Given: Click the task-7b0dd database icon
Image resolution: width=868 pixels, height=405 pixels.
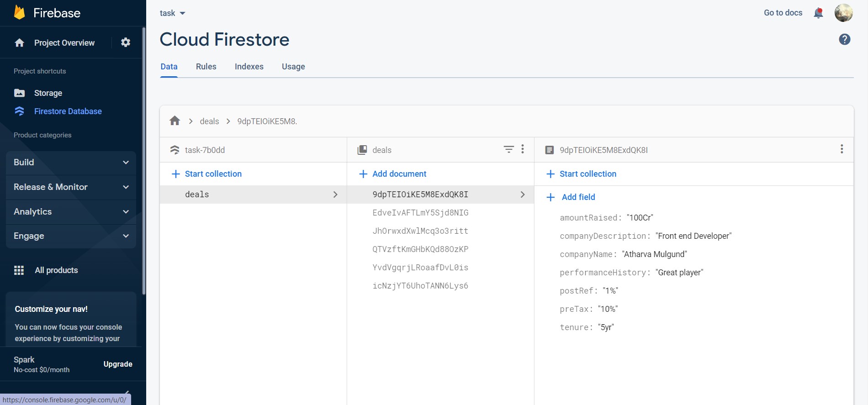Looking at the screenshot, I should click(175, 150).
